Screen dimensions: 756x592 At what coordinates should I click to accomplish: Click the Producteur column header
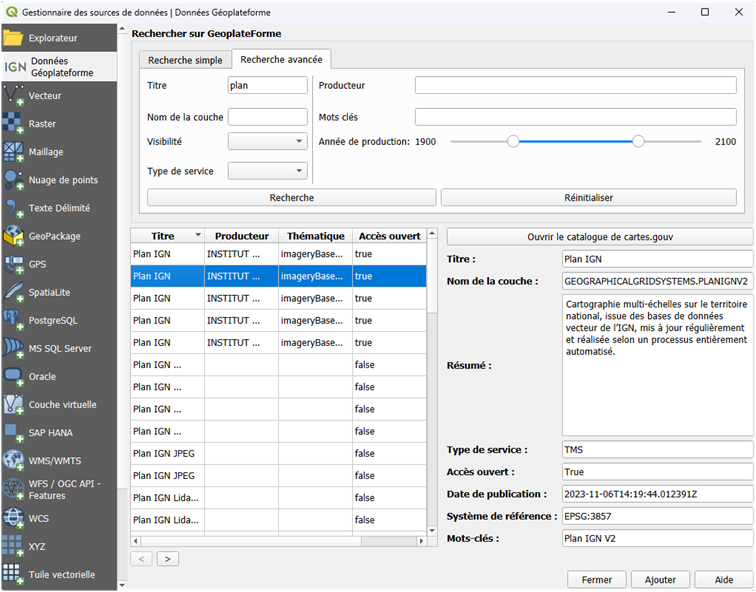(242, 236)
